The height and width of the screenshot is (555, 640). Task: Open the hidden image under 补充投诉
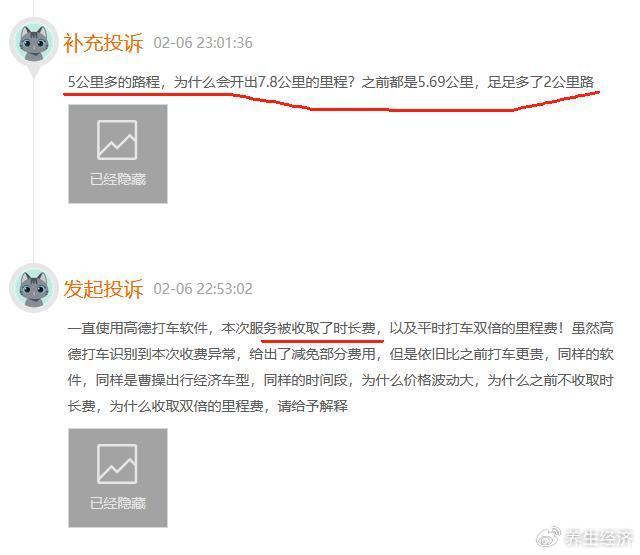[x=118, y=154]
